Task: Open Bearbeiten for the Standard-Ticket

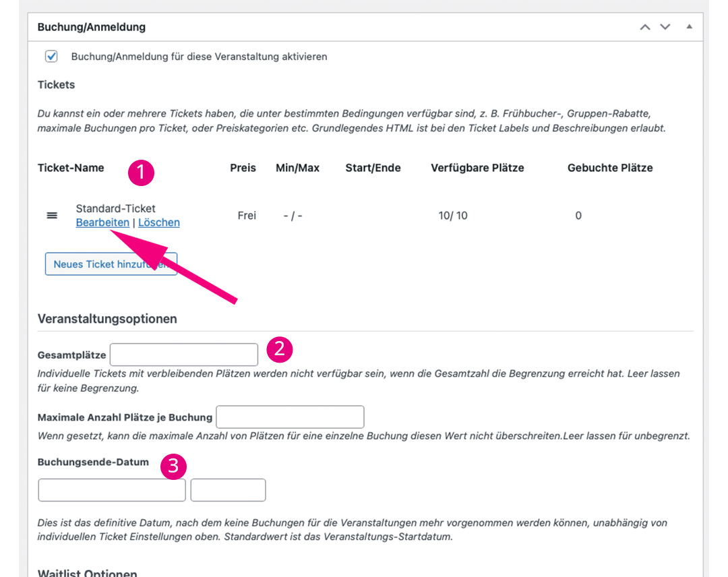Action: coord(102,222)
